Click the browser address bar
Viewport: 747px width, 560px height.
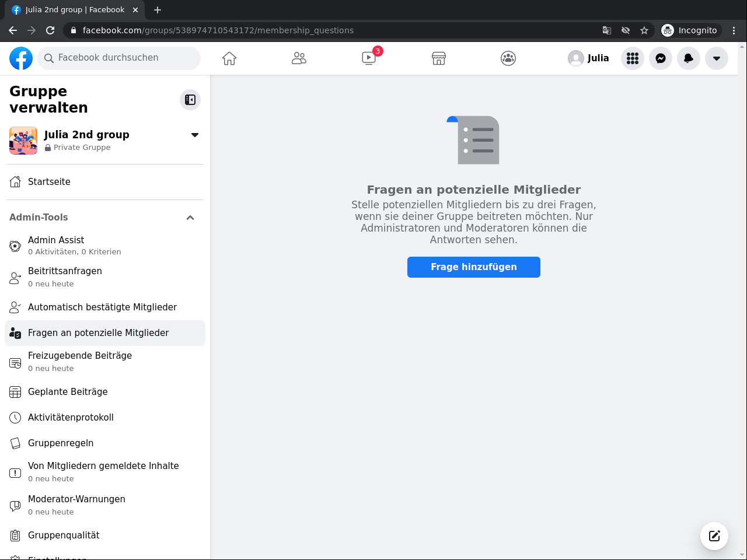[334, 30]
